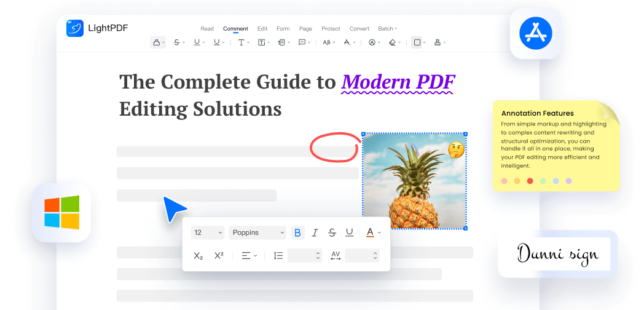Select the Highlighter tool in the Comment toolbar
The image size is (644, 310).
156,42
